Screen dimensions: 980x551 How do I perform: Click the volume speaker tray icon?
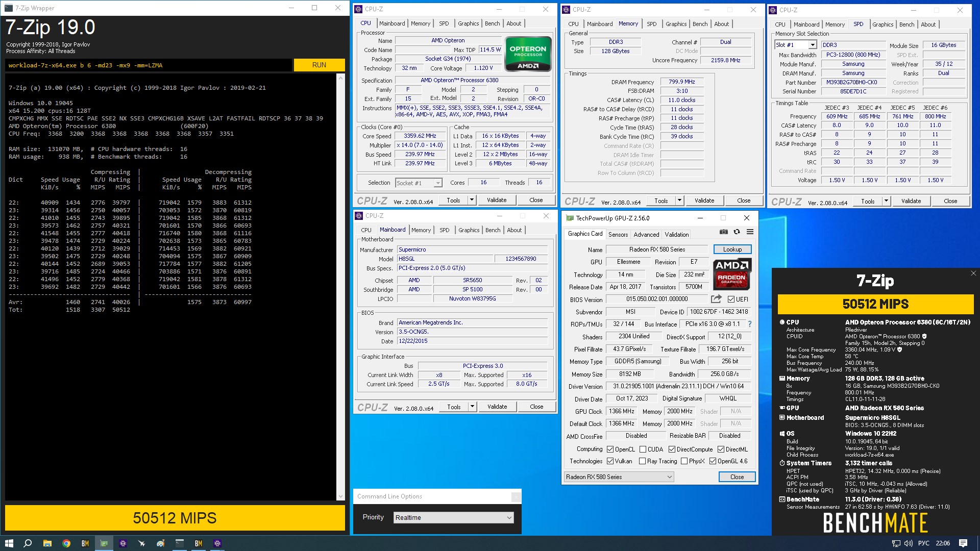909,543
